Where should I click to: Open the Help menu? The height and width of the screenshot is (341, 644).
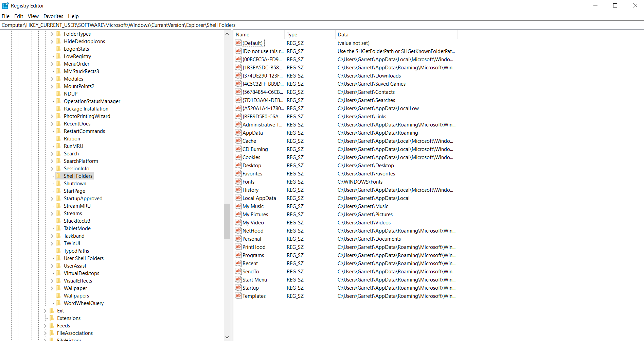click(x=73, y=16)
